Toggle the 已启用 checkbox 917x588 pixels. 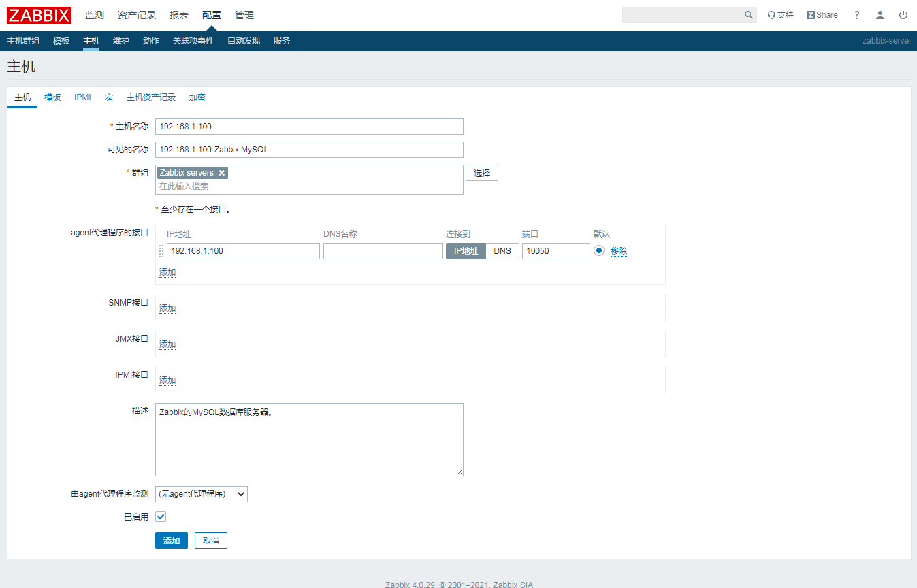[161, 517]
